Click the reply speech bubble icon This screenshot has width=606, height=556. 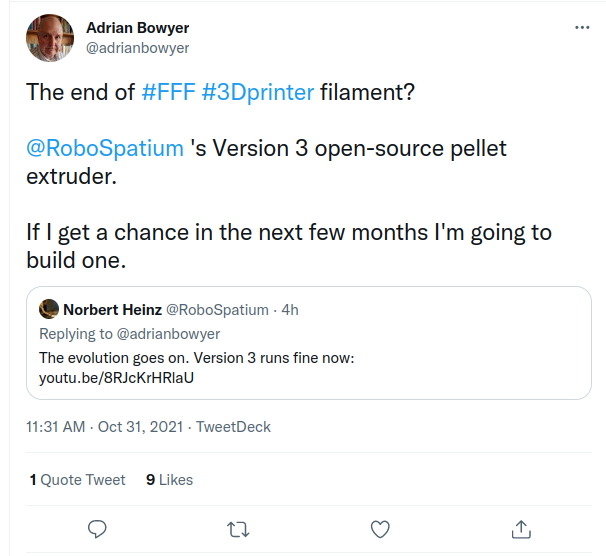coord(97,527)
